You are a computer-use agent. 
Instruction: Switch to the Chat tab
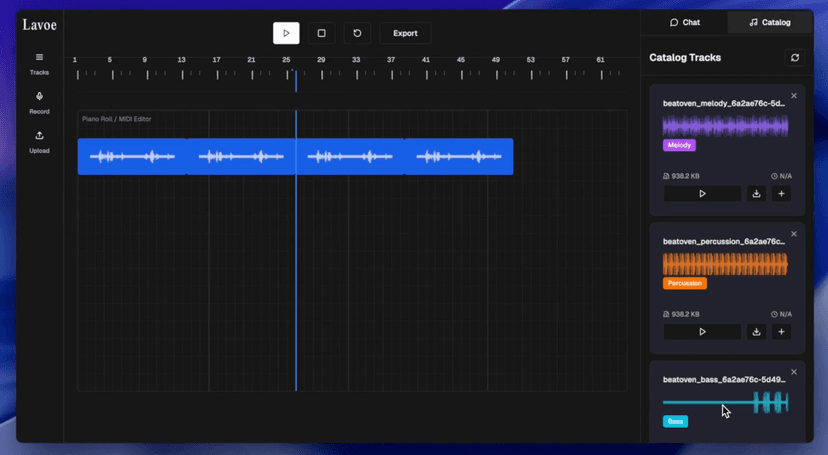(x=685, y=22)
